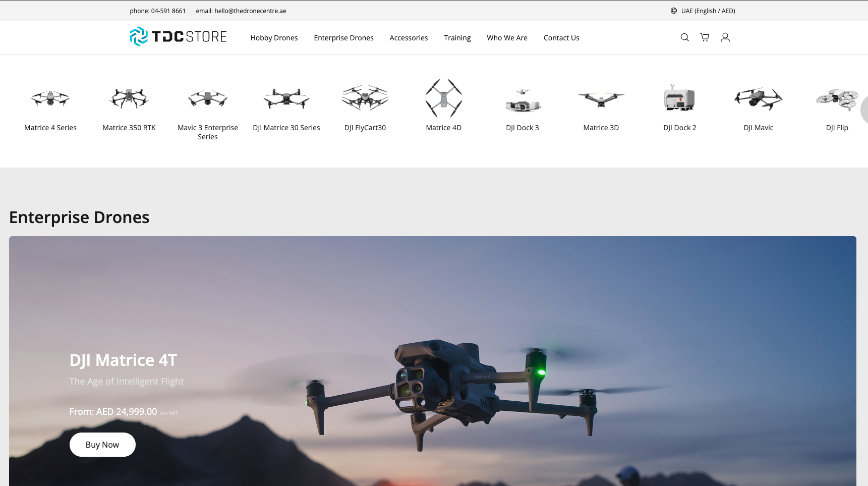Select the Matrice 3D drone image
The width and height of the screenshot is (868, 486).
[601, 99]
